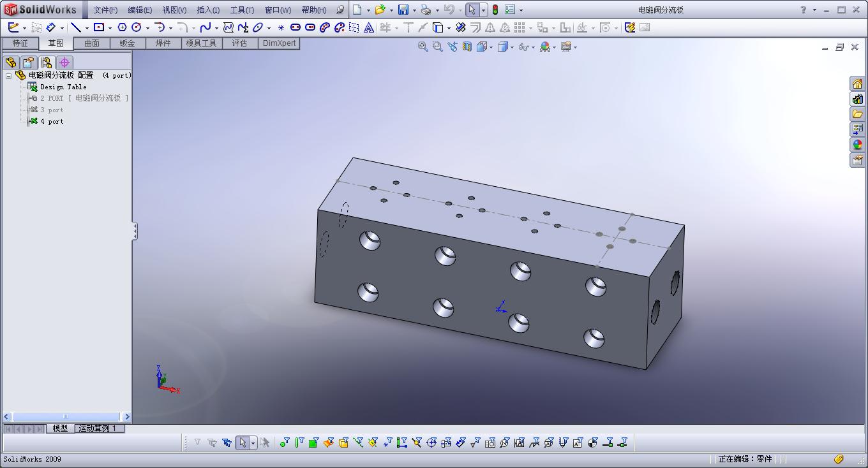Expand the Line tool dropdown arrow

pyautogui.click(x=87, y=28)
